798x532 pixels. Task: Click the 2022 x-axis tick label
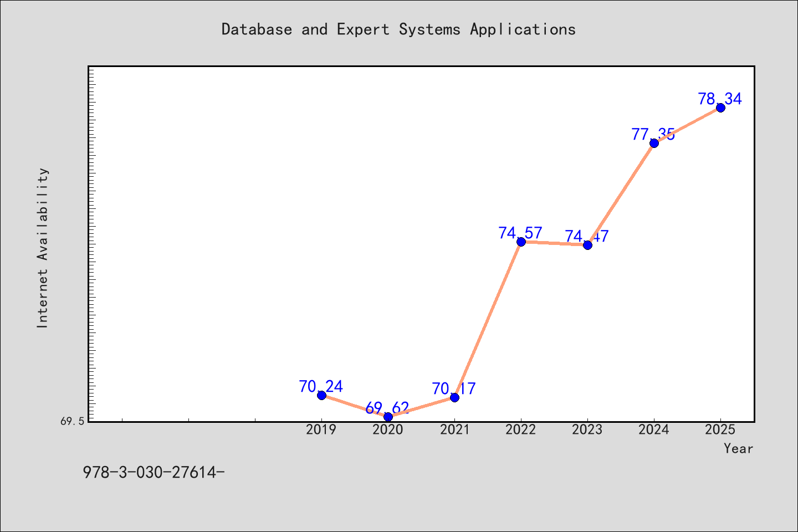[x=521, y=429]
